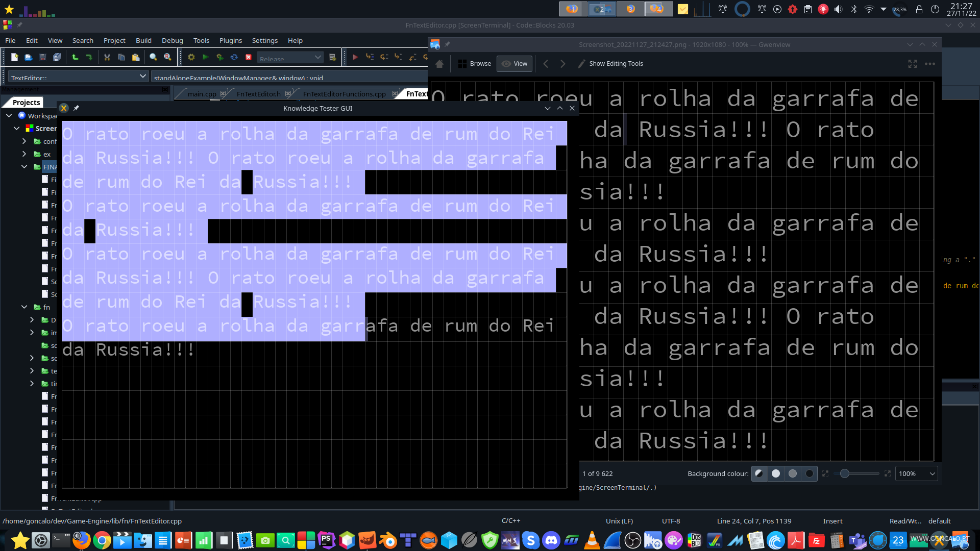
Task: Click the Build and run icon
Action: [219, 57]
